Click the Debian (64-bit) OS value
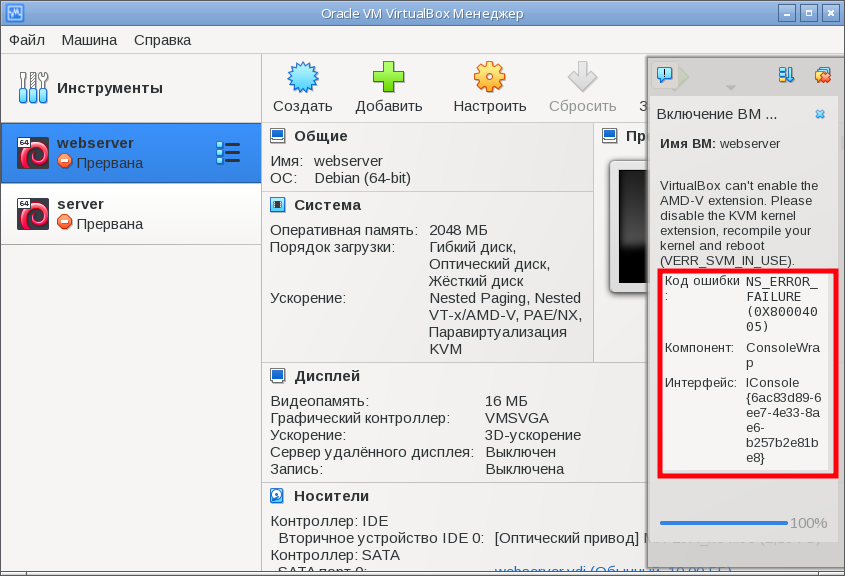Image resolution: width=845 pixels, height=576 pixels. 363,178
